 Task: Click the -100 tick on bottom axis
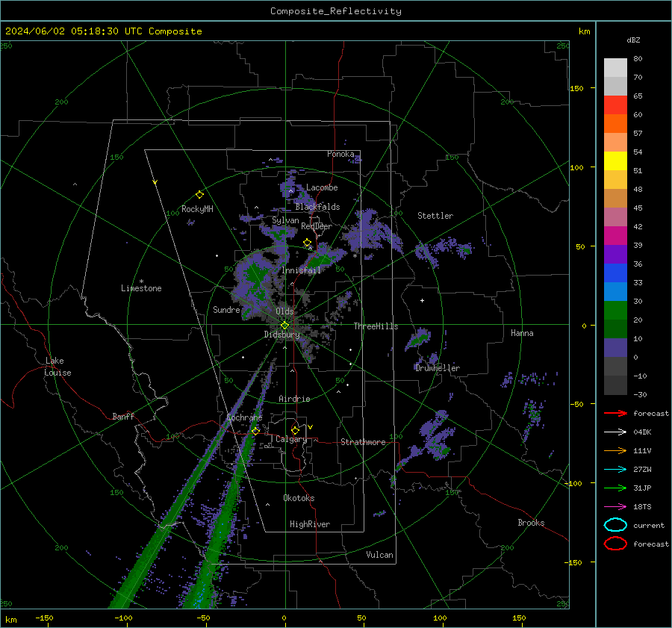click(123, 618)
